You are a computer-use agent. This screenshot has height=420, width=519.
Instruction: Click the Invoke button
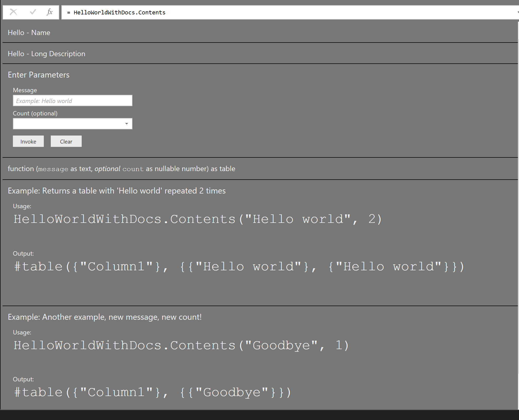28,141
